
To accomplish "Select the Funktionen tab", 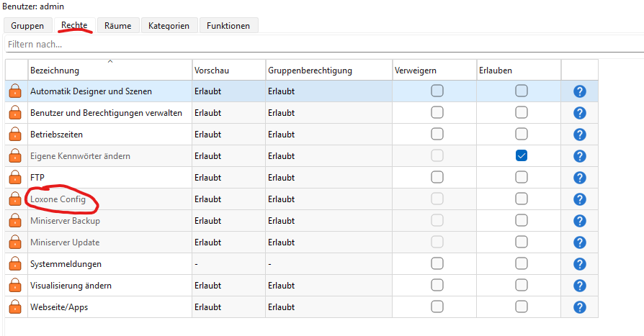I will click(228, 25).
